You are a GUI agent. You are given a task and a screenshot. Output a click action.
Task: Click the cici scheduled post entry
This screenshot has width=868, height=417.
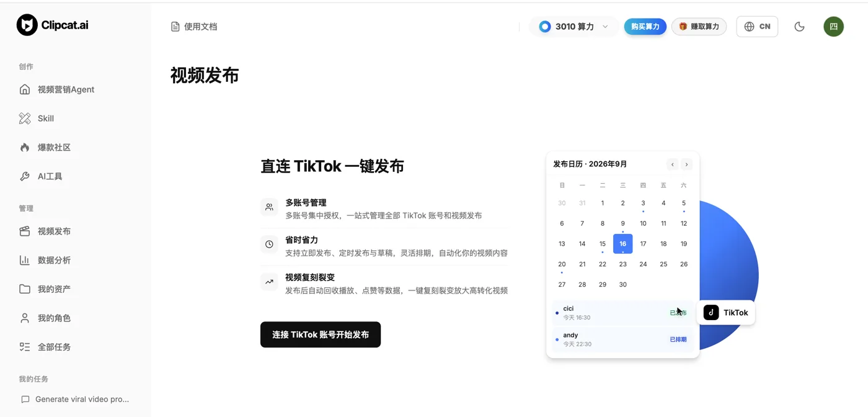[622, 313]
